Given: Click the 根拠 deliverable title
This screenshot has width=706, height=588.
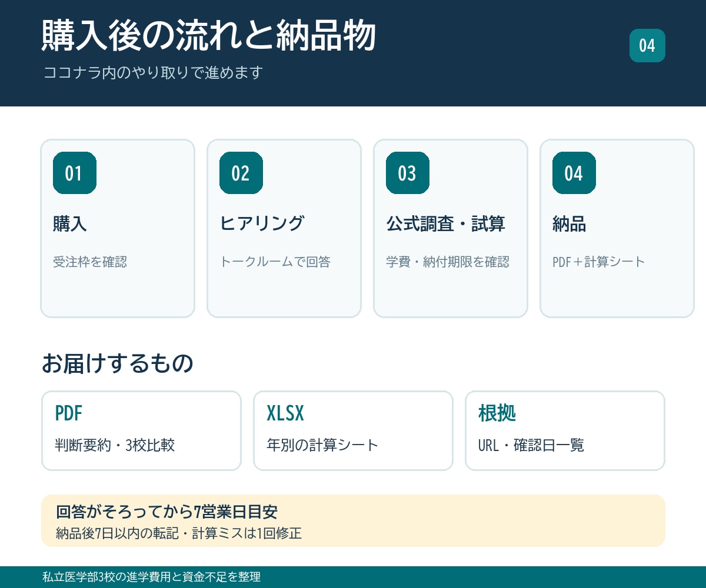Looking at the screenshot, I should pyautogui.click(x=497, y=414).
